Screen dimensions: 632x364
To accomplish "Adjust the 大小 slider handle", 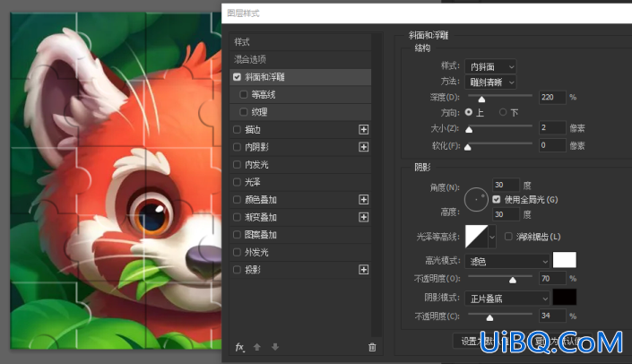I will (x=469, y=130).
